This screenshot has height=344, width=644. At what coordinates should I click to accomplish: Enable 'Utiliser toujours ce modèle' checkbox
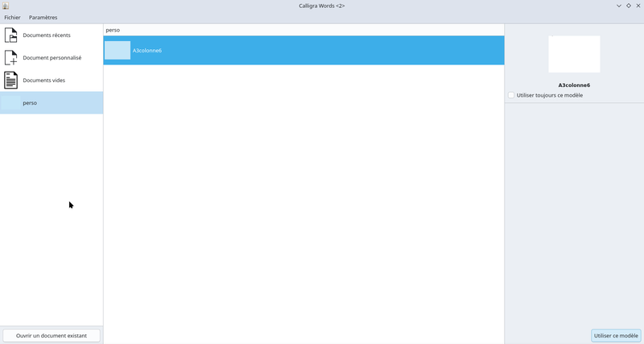click(x=511, y=95)
